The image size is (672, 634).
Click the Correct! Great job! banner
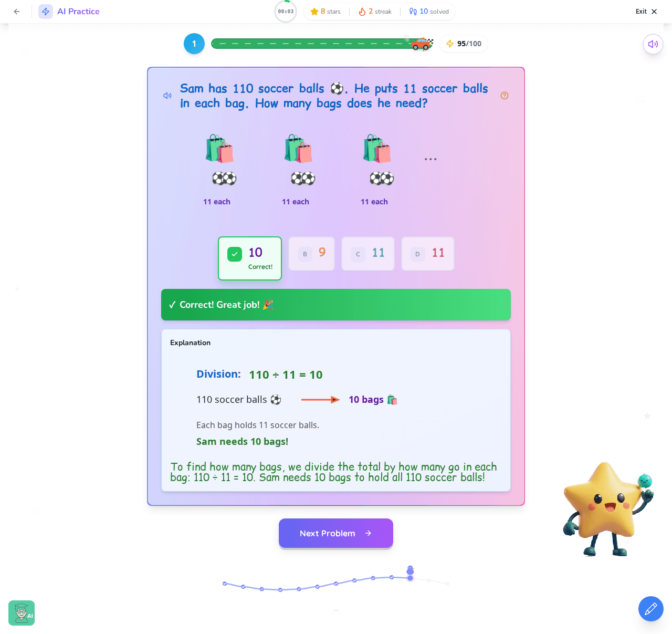click(x=336, y=305)
